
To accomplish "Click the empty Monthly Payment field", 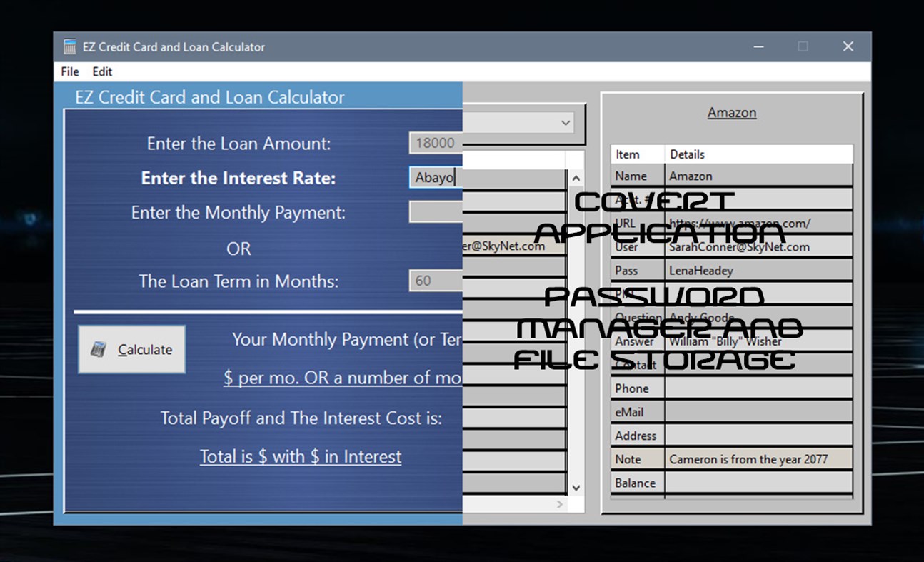I will [x=435, y=211].
